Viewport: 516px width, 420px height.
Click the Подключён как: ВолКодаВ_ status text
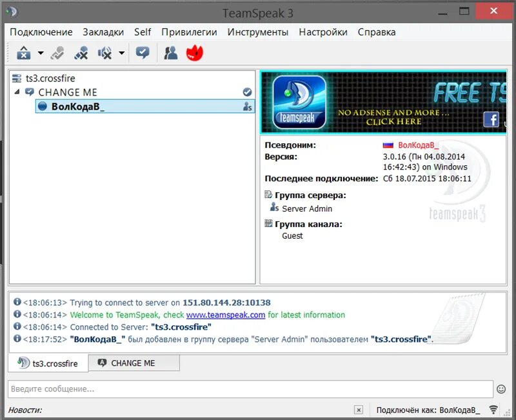pos(428,410)
